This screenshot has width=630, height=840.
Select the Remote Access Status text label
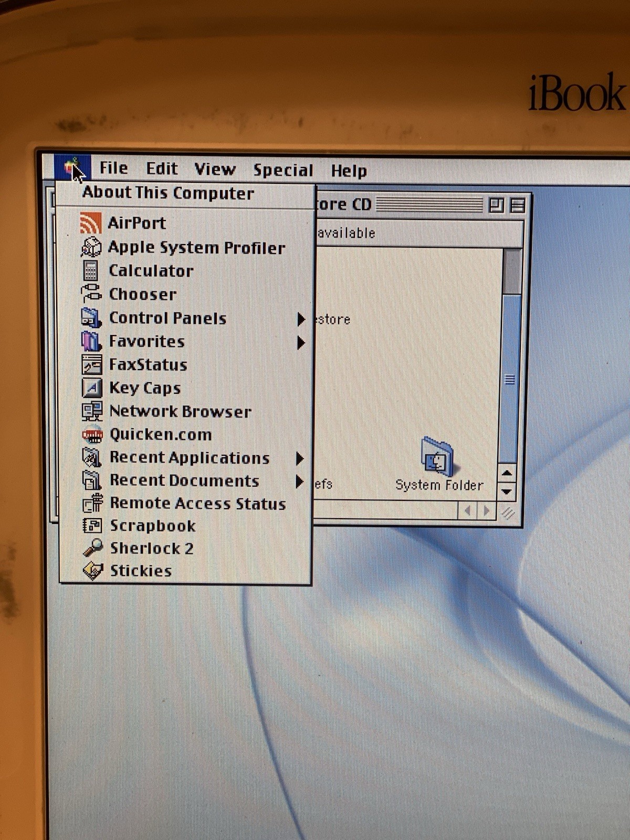[198, 503]
